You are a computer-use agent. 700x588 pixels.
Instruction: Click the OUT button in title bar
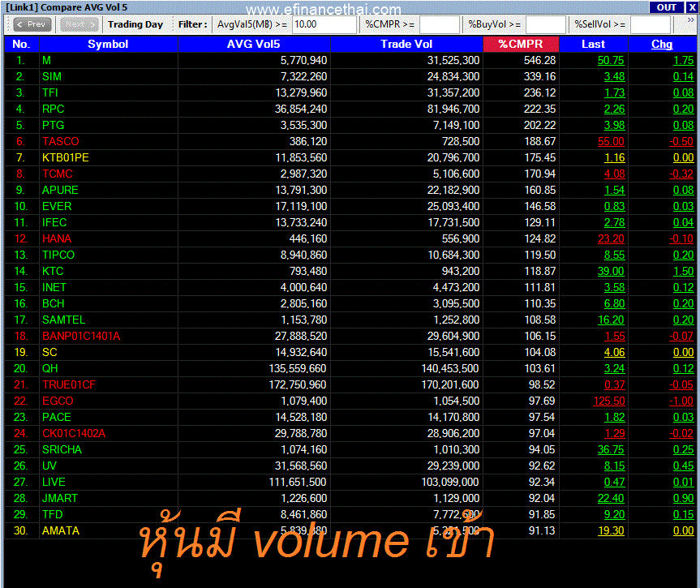click(x=666, y=7)
